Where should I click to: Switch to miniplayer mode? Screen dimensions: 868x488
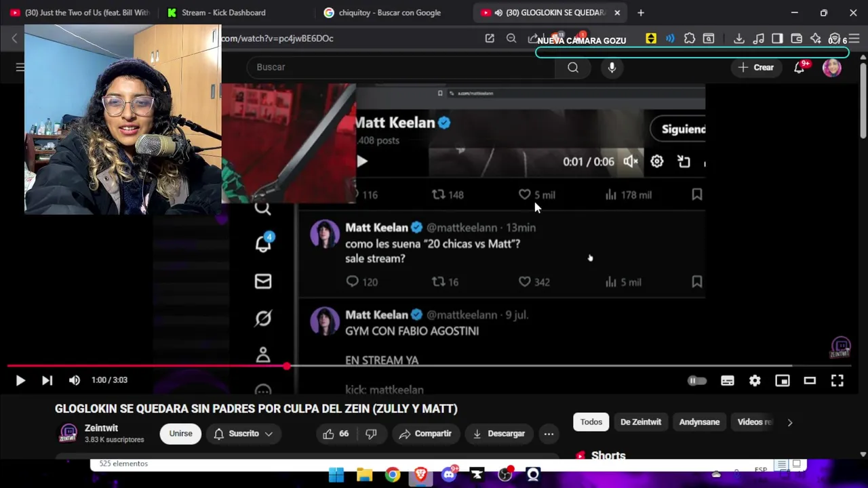pos(783,381)
